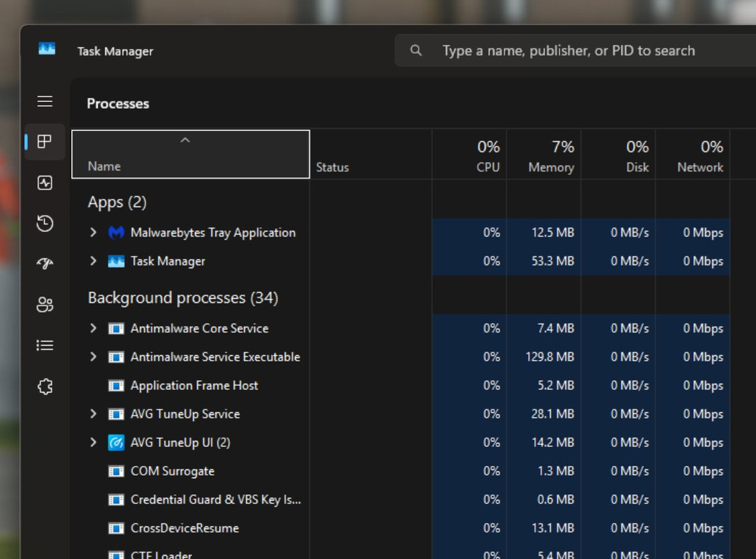
Task: Expand the Malwarebytes Tray Application row
Action: click(x=93, y=232)
